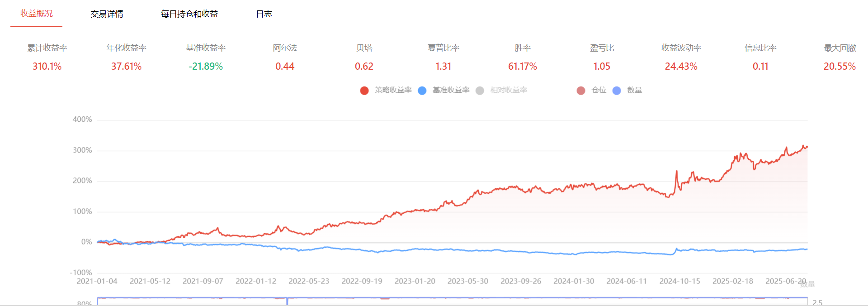
Task: Click the 400% label on the y-axis
Action: pos(82,120)
